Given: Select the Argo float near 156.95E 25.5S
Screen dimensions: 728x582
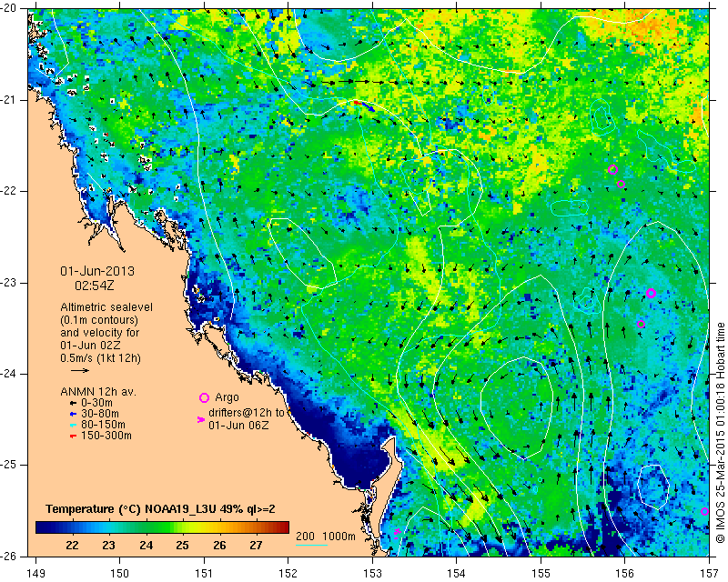Looking at the screenshot, I should pyautogui.click(x=704, y=511).
